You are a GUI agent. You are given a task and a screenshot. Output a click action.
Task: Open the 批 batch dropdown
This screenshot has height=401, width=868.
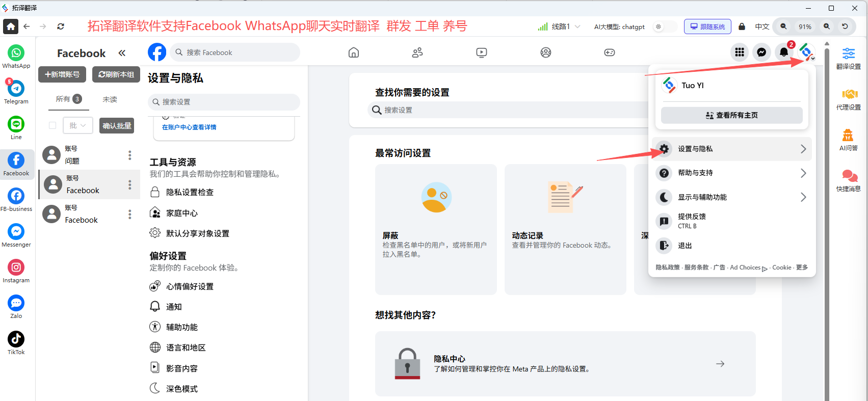pos(78,125)
